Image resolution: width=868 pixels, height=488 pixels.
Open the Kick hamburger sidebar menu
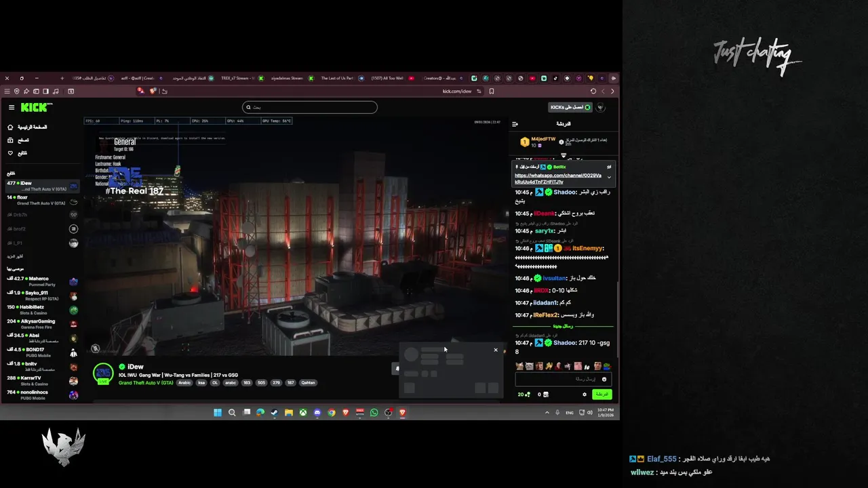click(12, 107)
